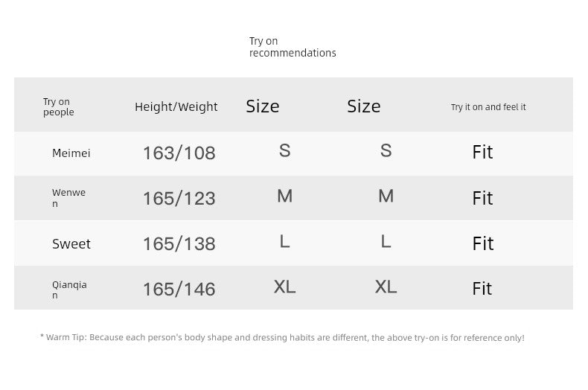Click the Fit result in Wenwen's row
The height and width of the screenshot is (390, 588).
[482, 198]
